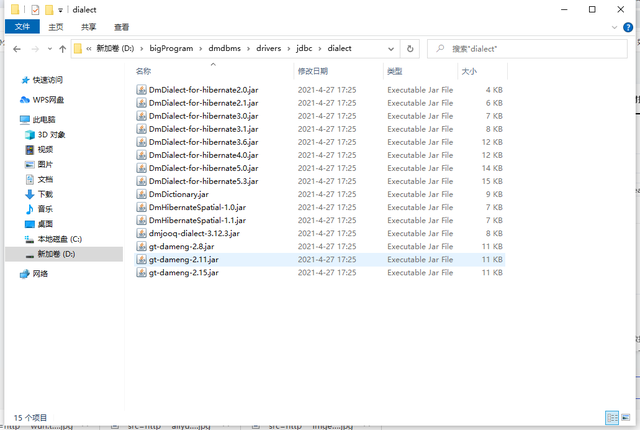Switch to large icons view in the status bar
The width and height of the screenshot is (640, 430).
click(x=626, y=418)
